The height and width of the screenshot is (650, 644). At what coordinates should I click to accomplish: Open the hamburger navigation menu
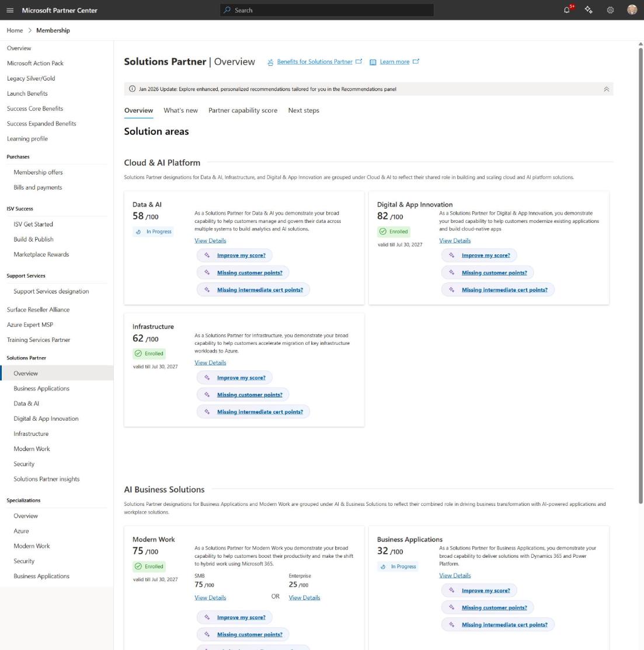point(10,11)
